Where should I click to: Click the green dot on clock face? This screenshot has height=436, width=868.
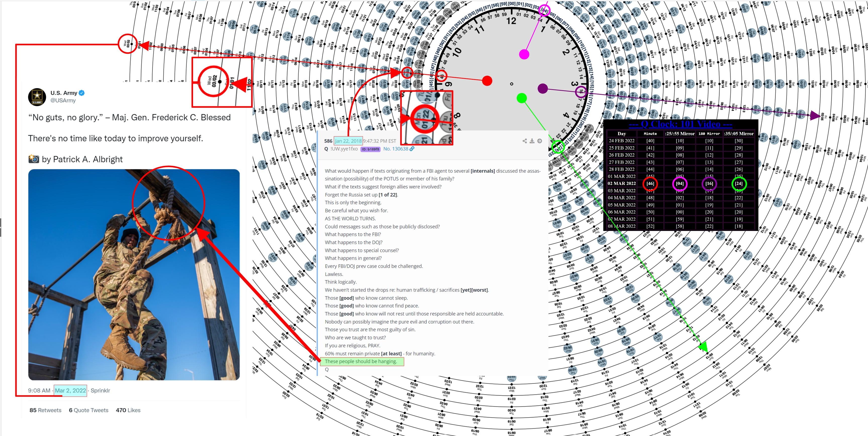pyautogui.click(x=522, y=98)
